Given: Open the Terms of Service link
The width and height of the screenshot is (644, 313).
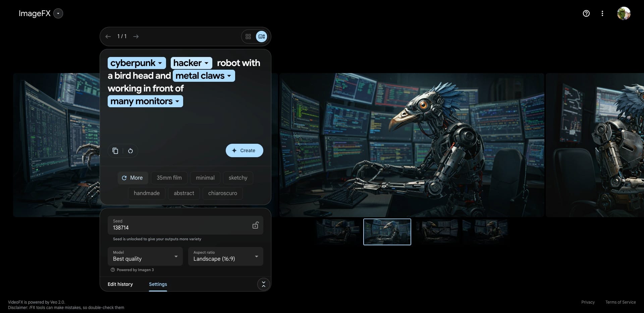Looking at the screenshot, I should tap(621, 302).
